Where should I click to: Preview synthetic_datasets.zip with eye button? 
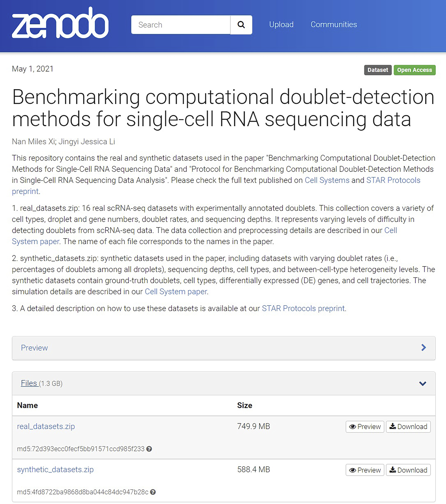coord(365,470)
